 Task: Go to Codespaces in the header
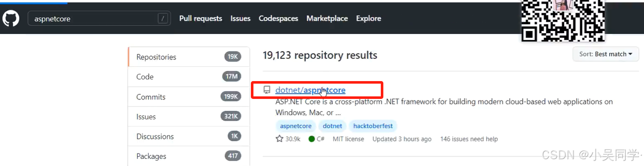click(278, 19)
